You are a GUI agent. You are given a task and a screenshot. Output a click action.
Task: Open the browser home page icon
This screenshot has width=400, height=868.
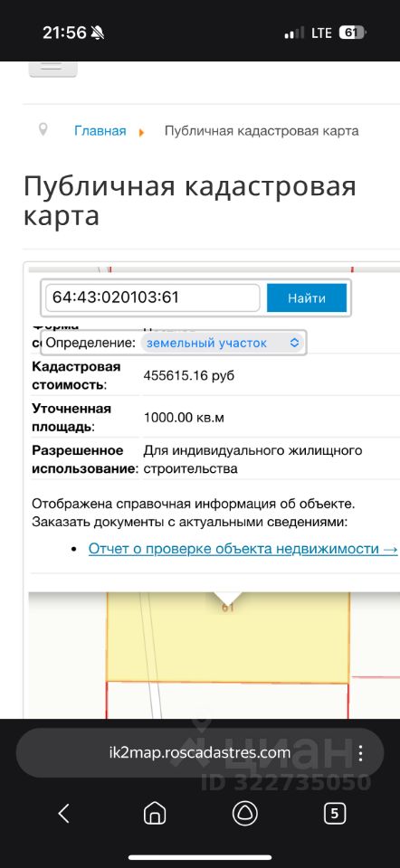click(x=155, y=813)
